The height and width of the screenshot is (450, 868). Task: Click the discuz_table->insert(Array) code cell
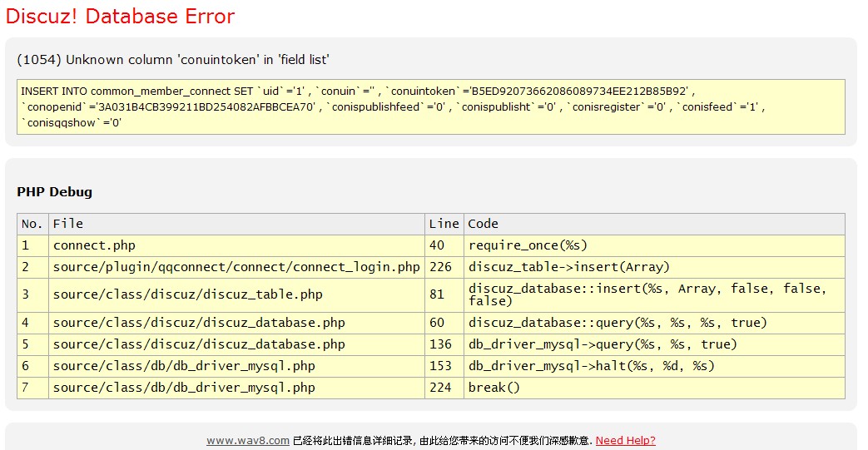(x=568, y=267)
